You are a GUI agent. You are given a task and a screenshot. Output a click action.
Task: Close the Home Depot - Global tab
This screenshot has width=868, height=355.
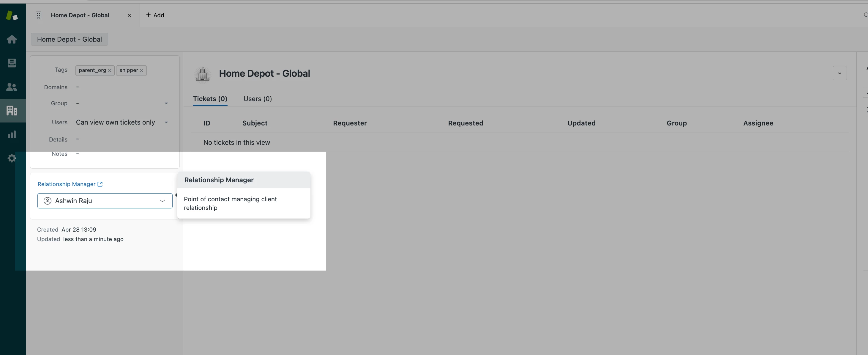(129, 15)
